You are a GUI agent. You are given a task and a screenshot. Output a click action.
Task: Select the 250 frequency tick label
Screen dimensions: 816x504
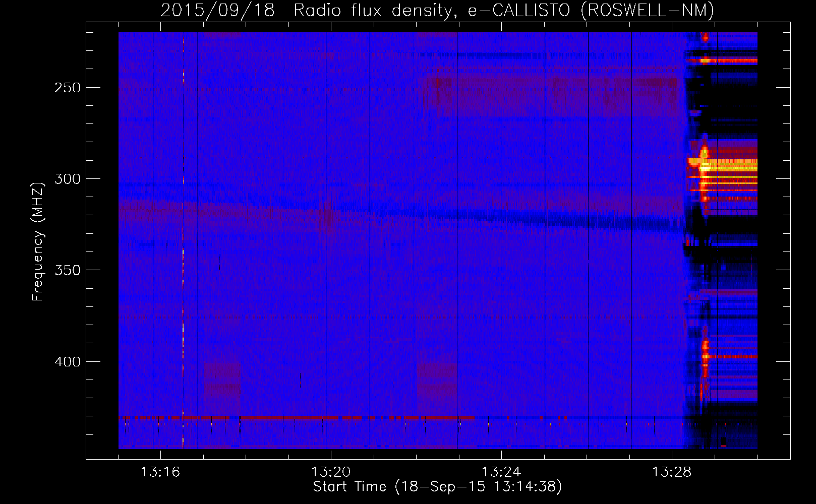tap(68, 88)
